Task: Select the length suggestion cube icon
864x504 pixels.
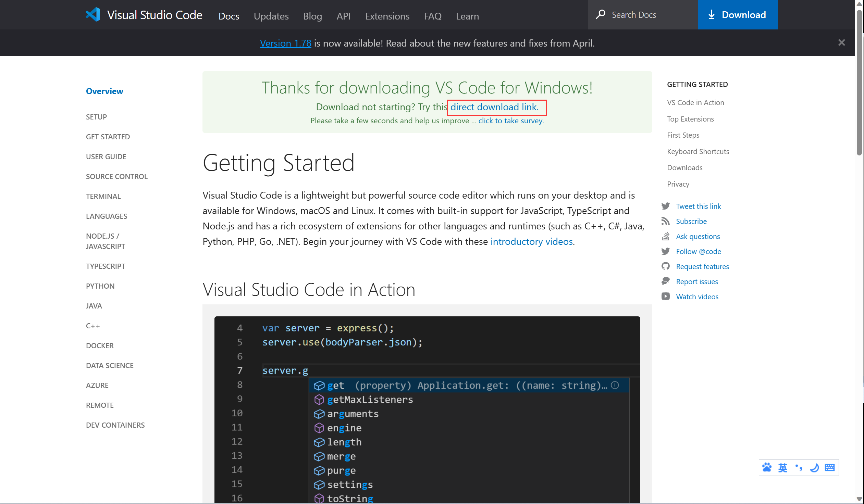Action: tap(319, 442)
